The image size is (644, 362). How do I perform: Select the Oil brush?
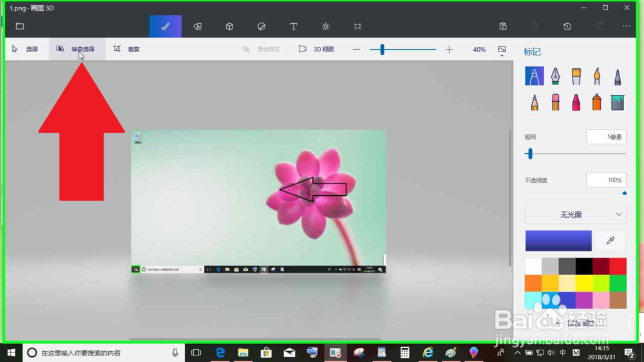click(576, 77)
